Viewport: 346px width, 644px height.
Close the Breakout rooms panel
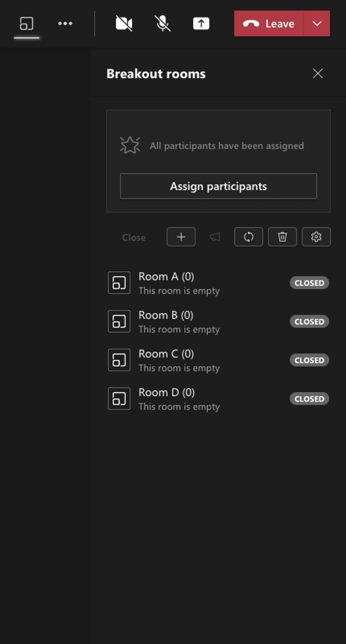(x=318, y=74)
